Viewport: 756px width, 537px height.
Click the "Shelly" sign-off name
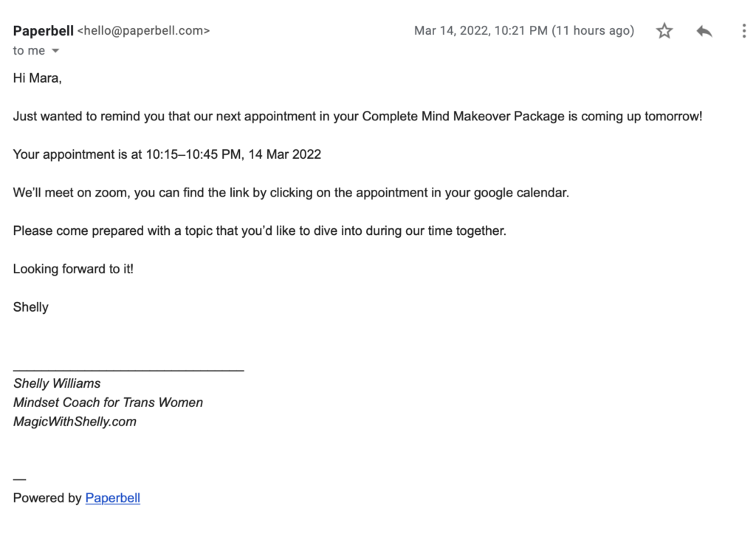click(30, 307)
